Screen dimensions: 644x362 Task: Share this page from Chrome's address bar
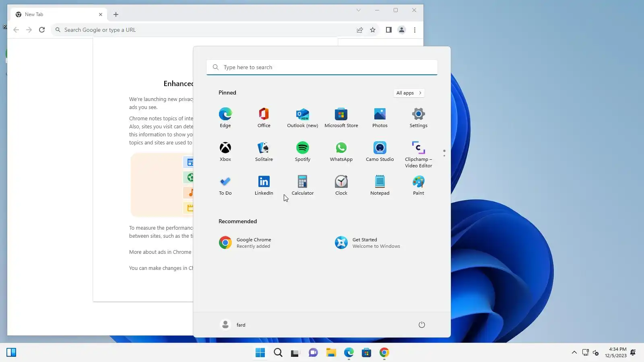(x=360, y=30)
